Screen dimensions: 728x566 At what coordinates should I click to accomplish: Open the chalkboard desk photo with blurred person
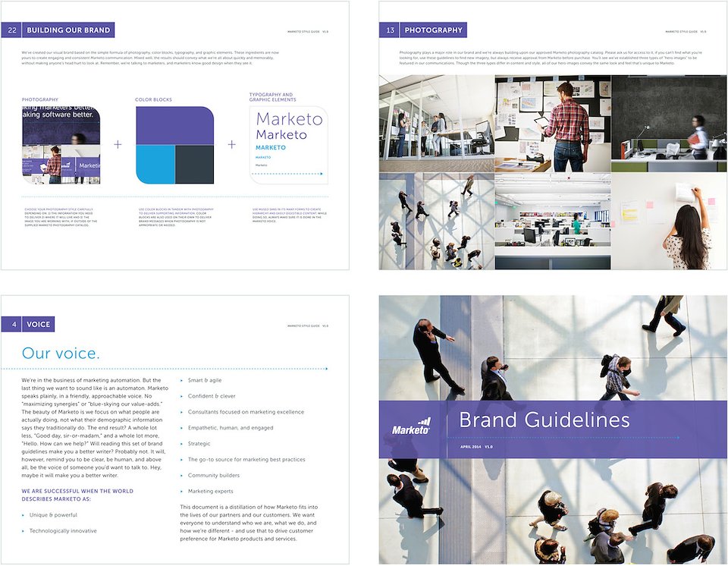point(669,124)
